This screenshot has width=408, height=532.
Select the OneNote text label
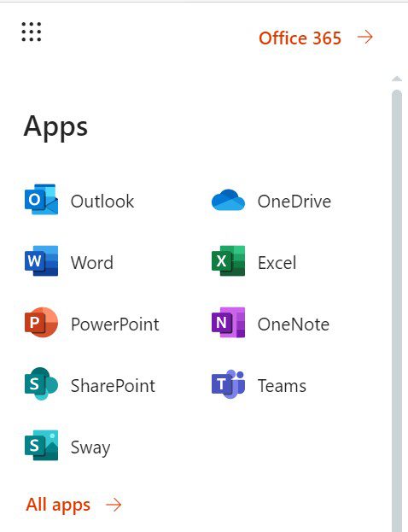[x=294, y=324]
